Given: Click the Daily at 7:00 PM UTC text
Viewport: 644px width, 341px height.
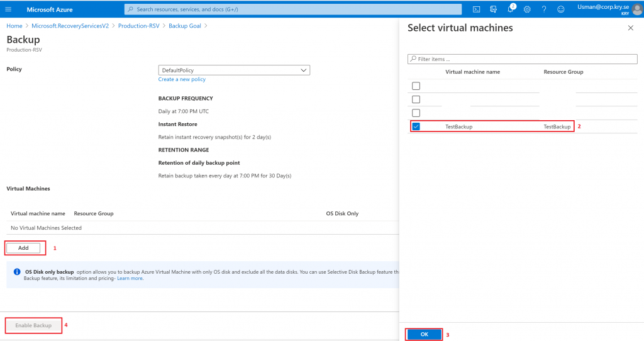Looking at the screenshot, I should 184,111.
